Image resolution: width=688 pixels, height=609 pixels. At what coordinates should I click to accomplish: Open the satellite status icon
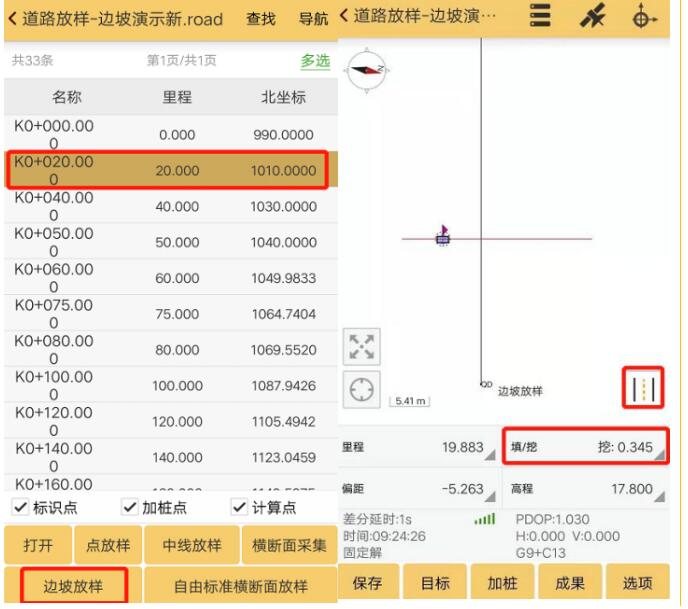click(593, 16)
